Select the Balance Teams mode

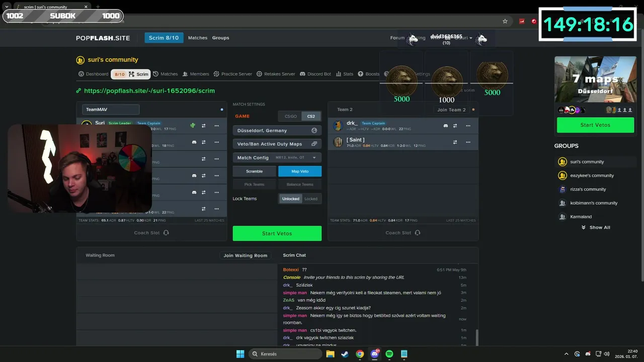tap(300, 185)
